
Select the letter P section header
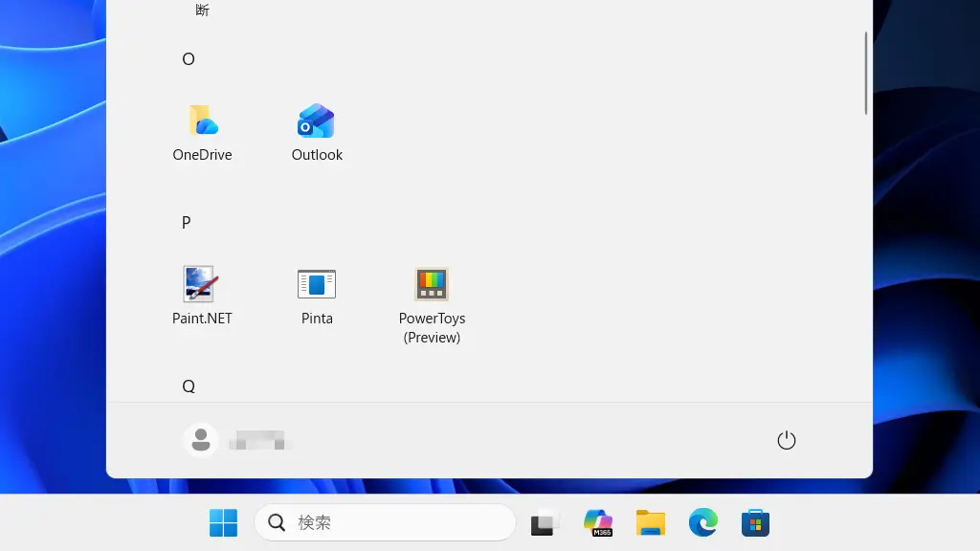[x=187, y=223]
